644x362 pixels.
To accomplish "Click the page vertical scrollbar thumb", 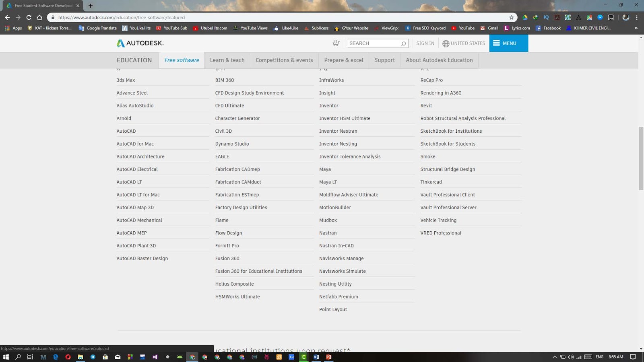I will pyautogui.click(x=641, y=158).
